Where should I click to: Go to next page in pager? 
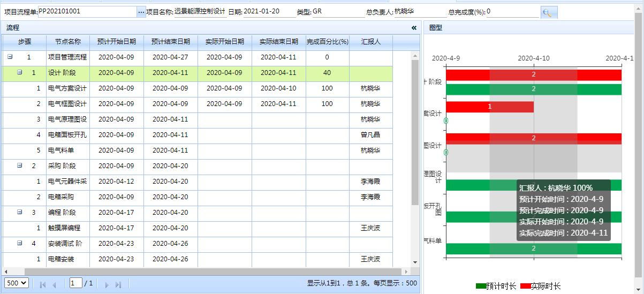[107, 284]
